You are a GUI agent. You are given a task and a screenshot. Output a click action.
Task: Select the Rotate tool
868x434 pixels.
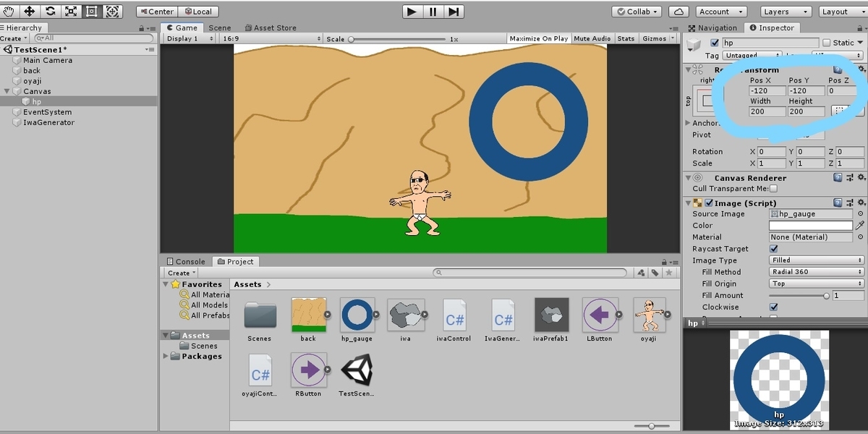[x=50, y=12]
